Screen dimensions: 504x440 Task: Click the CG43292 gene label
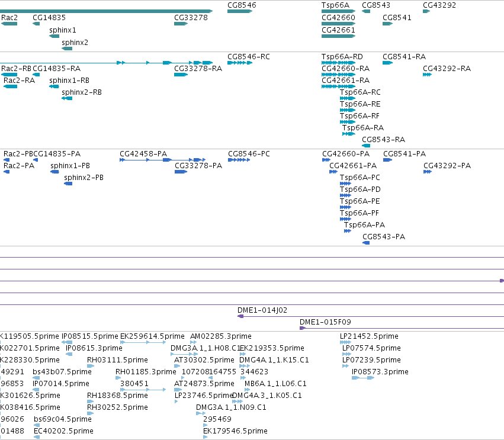pos(439,5)
